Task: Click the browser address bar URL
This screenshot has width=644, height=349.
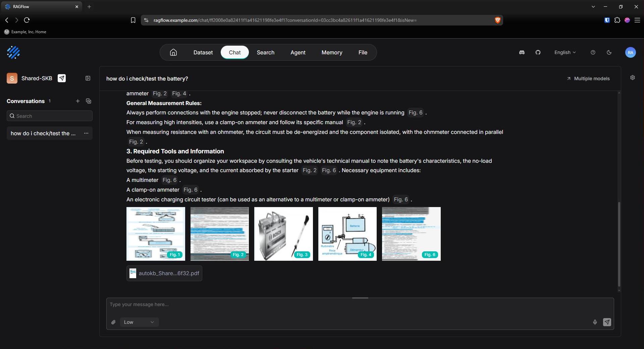Action: [285, 20]
